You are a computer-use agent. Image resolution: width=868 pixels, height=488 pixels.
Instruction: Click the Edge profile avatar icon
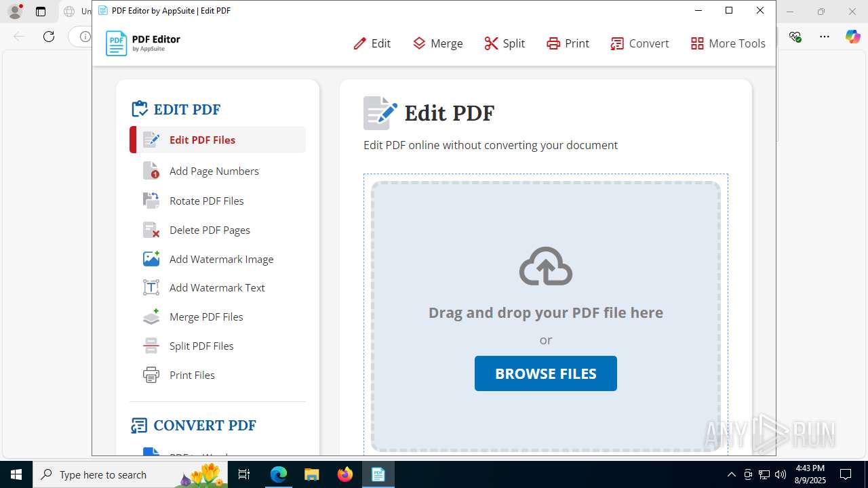click(x=15, y=12)
